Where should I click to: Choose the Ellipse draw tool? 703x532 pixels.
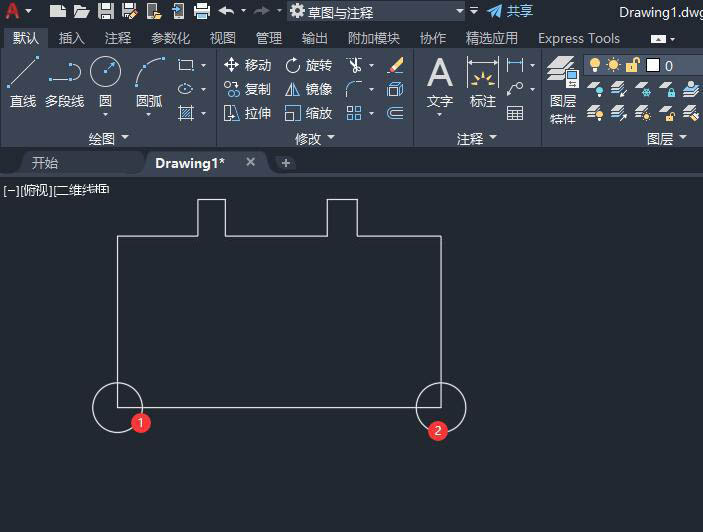(186, 89)
